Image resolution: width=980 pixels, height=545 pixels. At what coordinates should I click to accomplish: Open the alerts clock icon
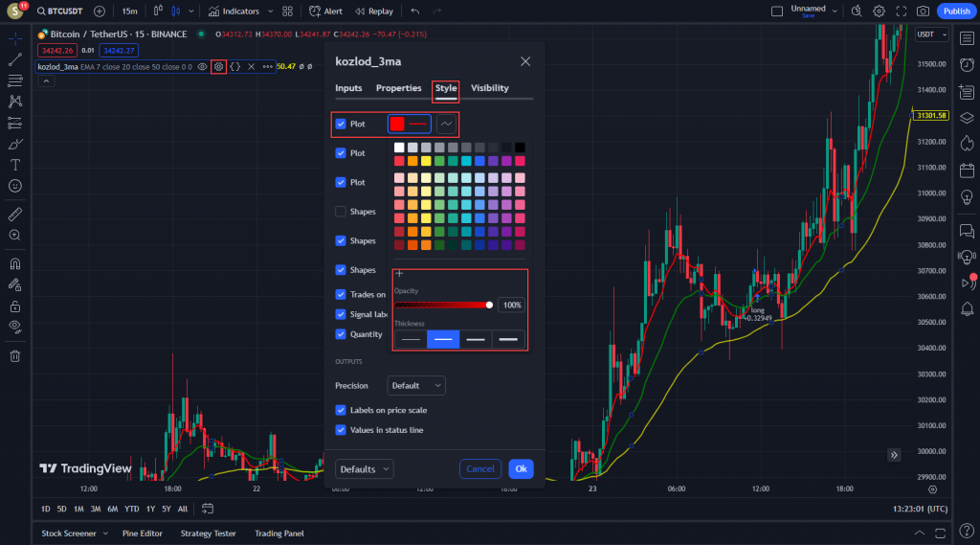[967, 65]
